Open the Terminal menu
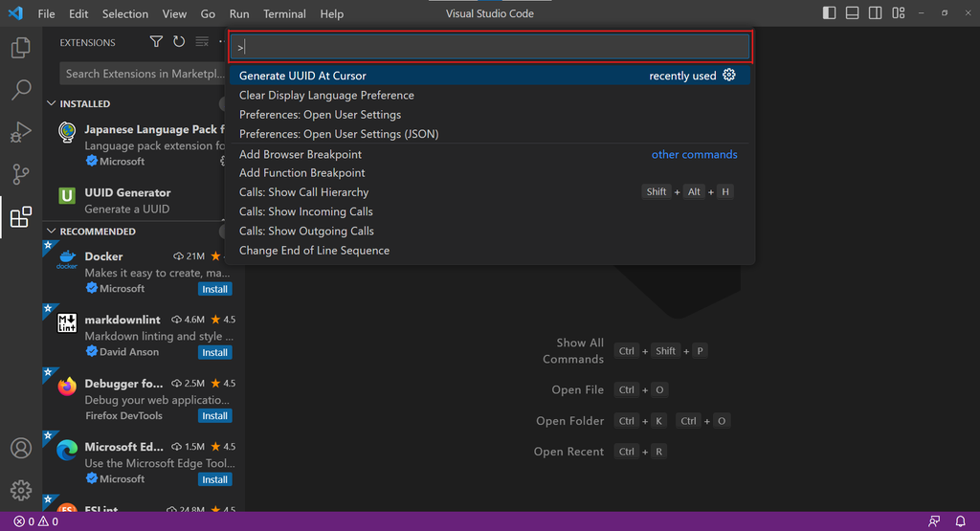The image size is (980, 531). tap(284, 14)
